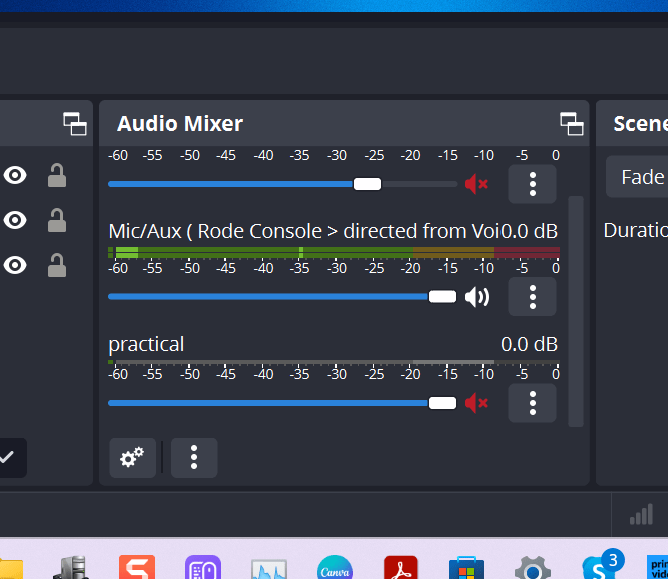Click the Mic/Aux level meter
The height and width of the screenshot is (579, 668).
(334, 253)
